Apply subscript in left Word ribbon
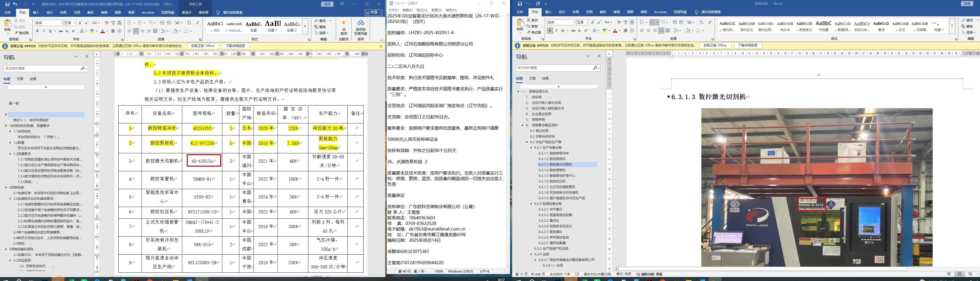The image size is (980, 281). click(x=67, y=31)
